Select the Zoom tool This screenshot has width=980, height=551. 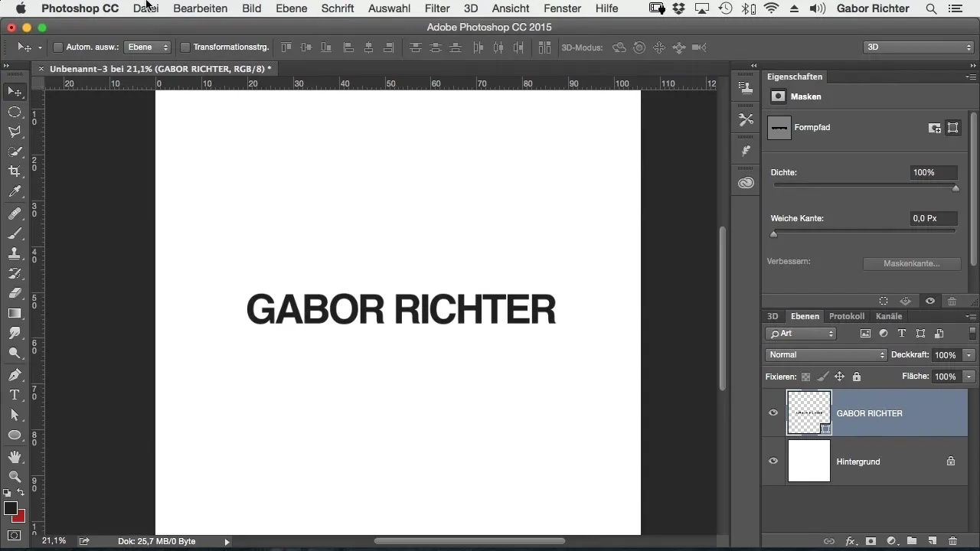click(x=15, y=477)
